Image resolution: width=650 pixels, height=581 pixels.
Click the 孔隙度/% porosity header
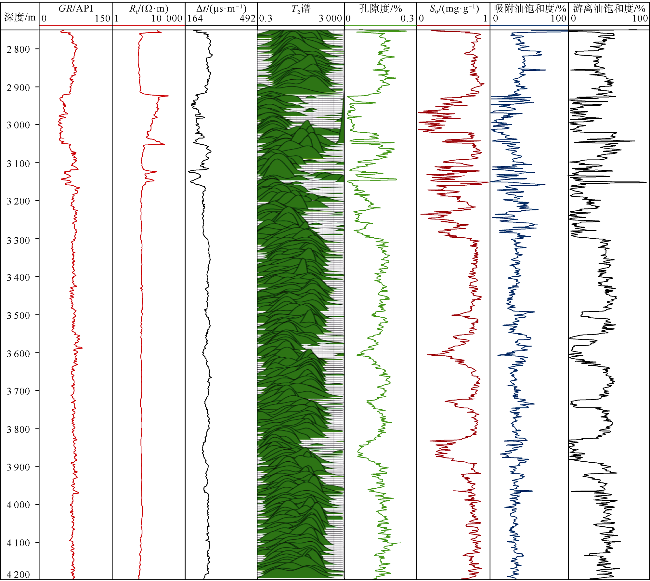click(x=378, y=8)
